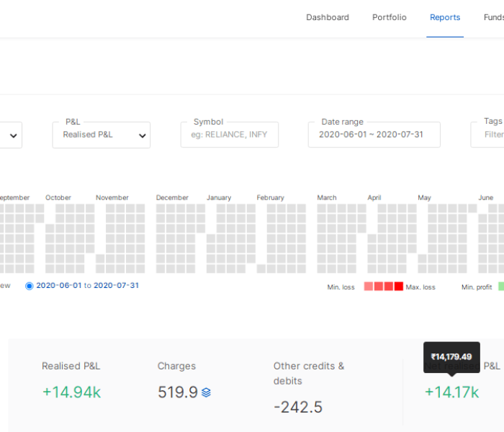Click the Symbol search input field
The image size is (504, 432).
coord(229,135)
